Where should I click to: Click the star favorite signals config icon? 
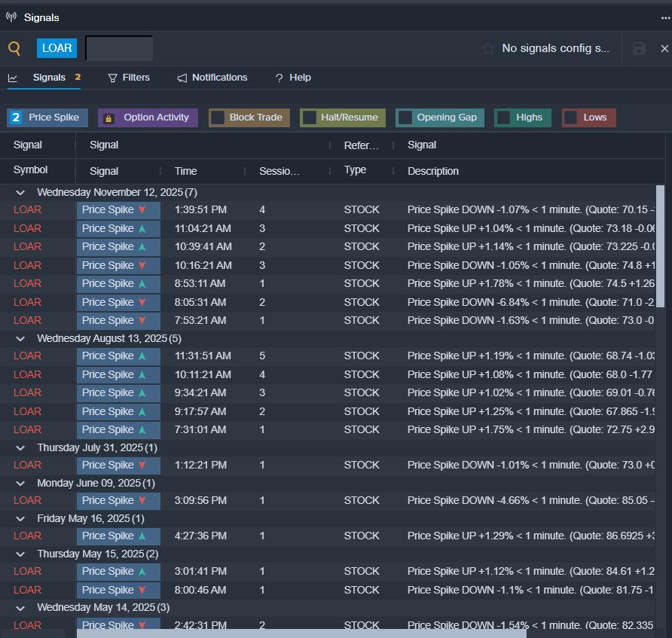click(488, 49)
